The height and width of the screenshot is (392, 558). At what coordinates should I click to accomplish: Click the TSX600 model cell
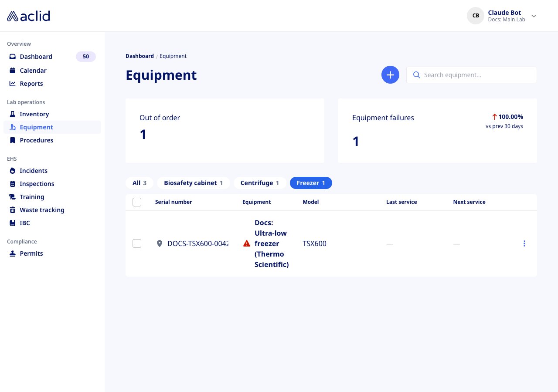(x=315, y=243)
